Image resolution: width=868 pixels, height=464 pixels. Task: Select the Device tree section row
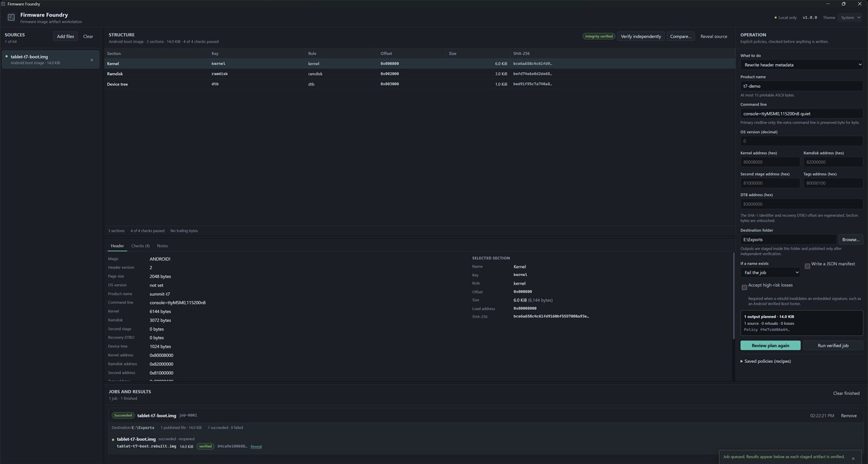pyautogui.click(x=420, y=84)
